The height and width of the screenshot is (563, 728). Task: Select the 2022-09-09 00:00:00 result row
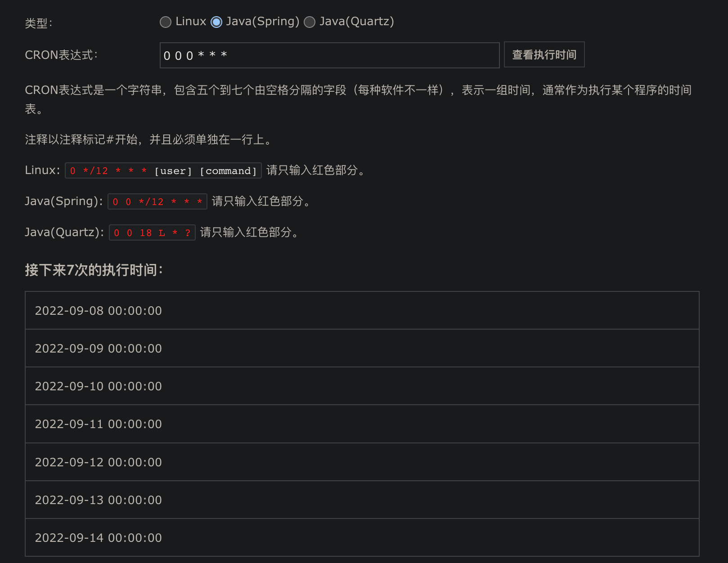click(x=362, y=349)
